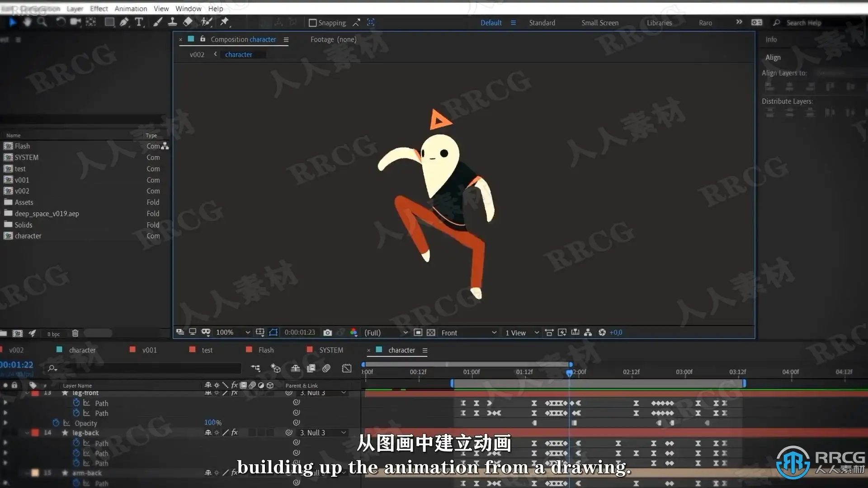Open the Front 3D view dropdown
The width and height of the screenshot is (868, 488).
pyautogui.click(x=468, y=333)
